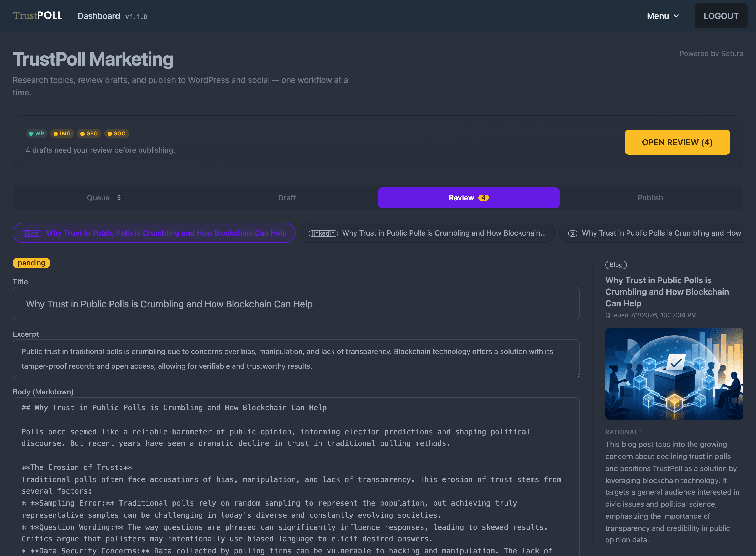Click into the Excerpt text area
This screenshot has height=556, width=756.
pos(296,359)
